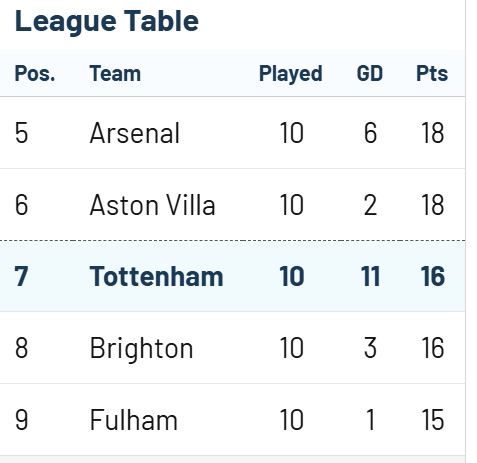Select Aston Villa's goal difference of 2
This screenshot has width=477, height=463.
tap(370, 205)
